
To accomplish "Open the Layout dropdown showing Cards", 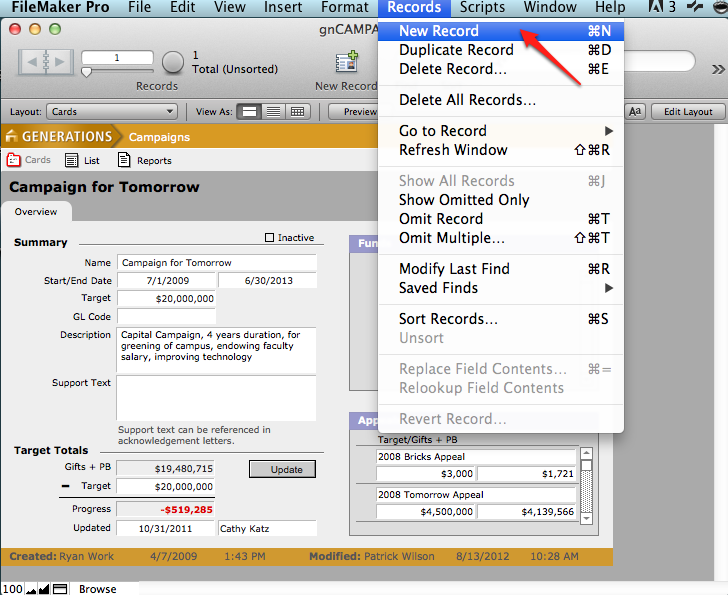I will (113, 112).
